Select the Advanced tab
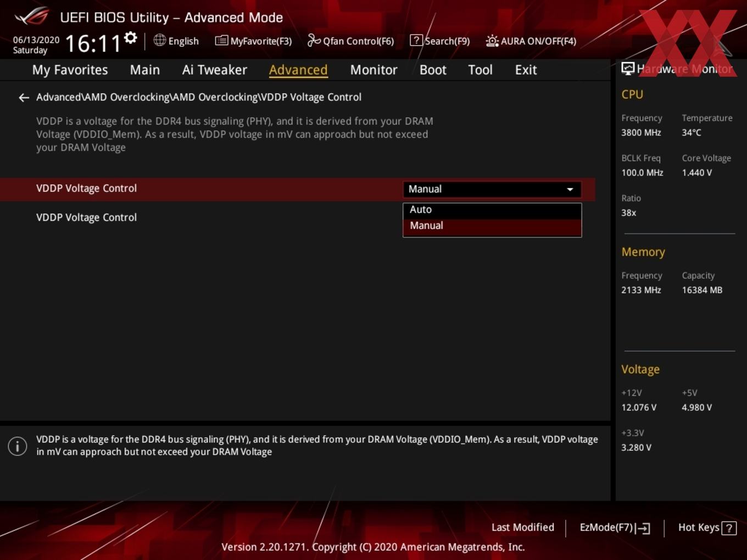The image size is (747, 560). pos(298,70)
